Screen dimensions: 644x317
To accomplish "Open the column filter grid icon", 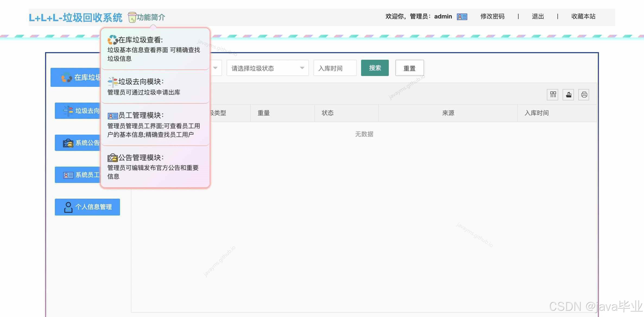I will (x=553, y=94).
